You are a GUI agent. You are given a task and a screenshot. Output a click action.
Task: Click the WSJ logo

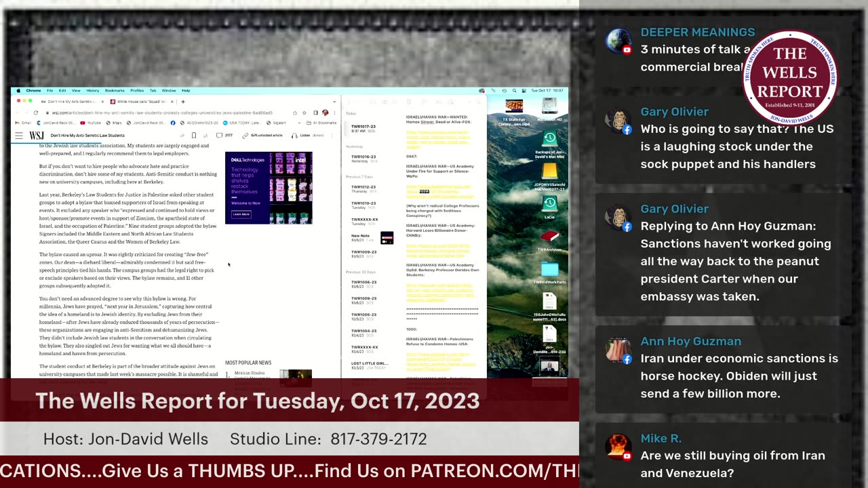click(x=37, y=136)
